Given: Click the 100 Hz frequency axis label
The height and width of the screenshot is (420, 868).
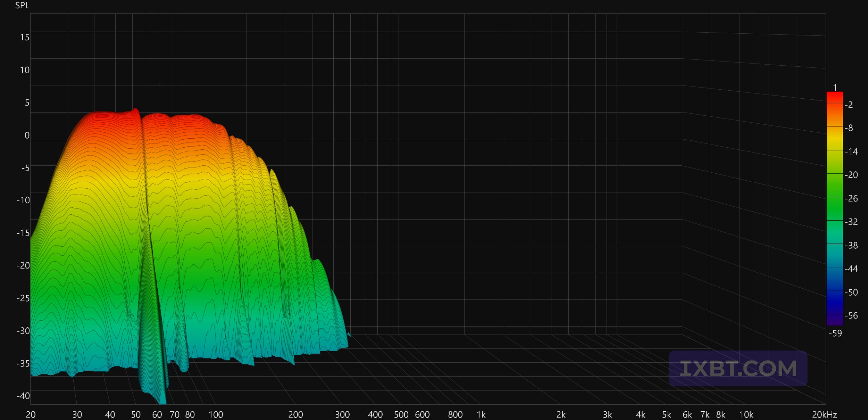Looking at the screenshot, I should [216, 414].
